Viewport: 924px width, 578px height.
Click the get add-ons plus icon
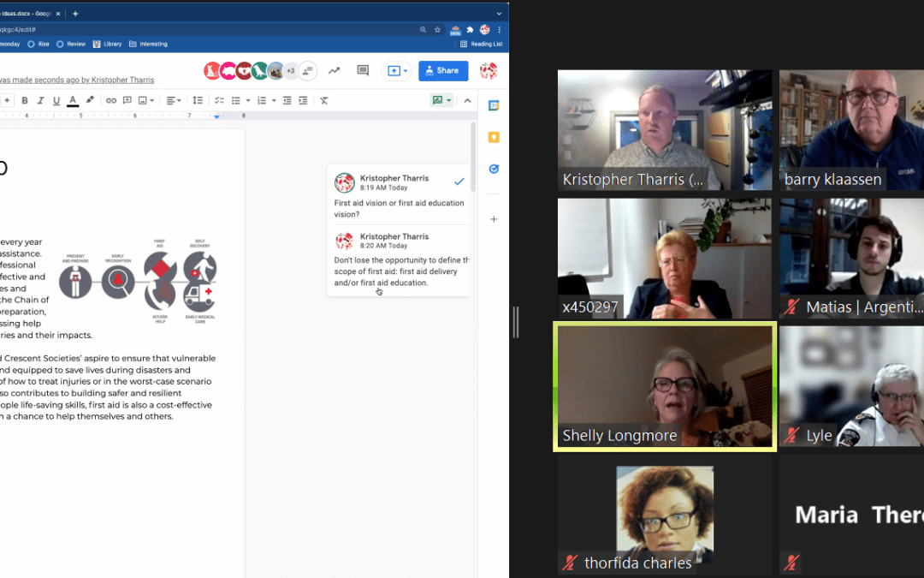(494, 219)
